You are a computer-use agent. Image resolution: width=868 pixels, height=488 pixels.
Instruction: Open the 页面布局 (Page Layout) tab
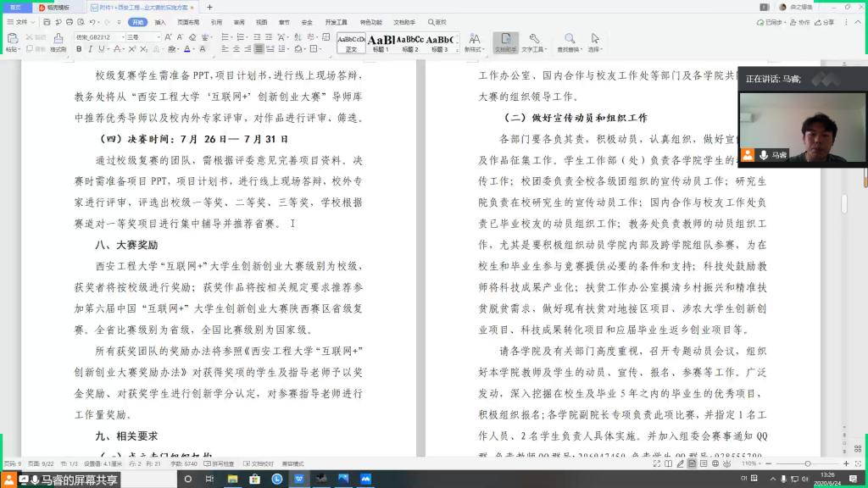(189, 22)
